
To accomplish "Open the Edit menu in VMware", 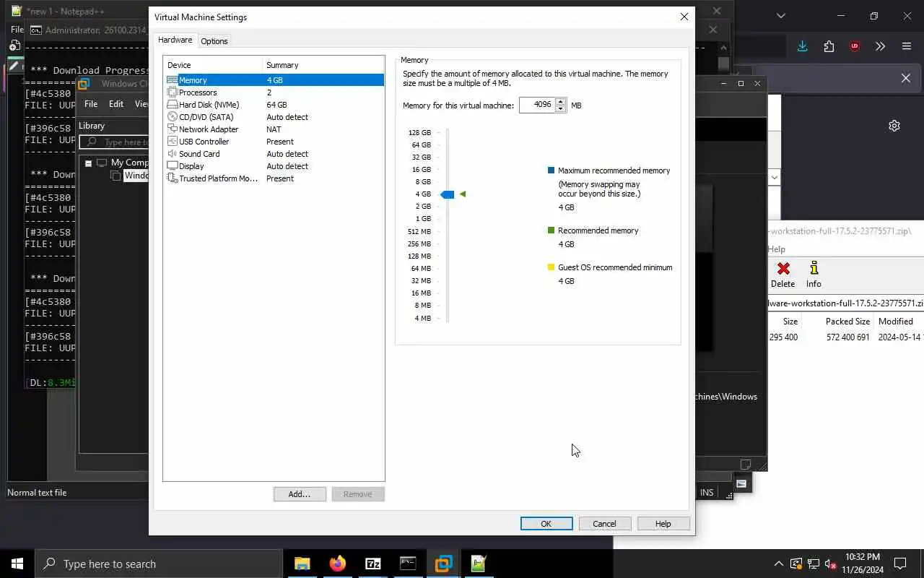I will click(x=116, y=104).
